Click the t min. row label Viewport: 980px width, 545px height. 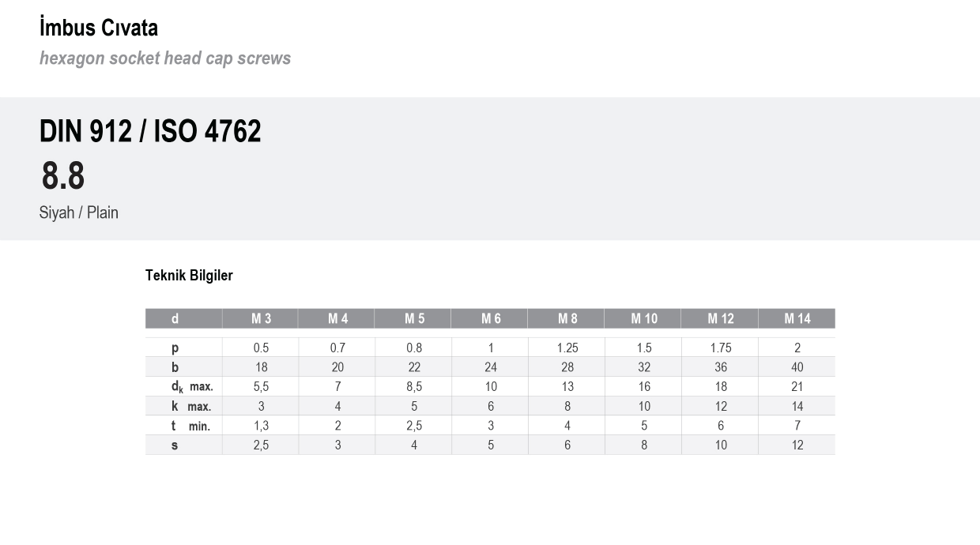coord(190,426)
